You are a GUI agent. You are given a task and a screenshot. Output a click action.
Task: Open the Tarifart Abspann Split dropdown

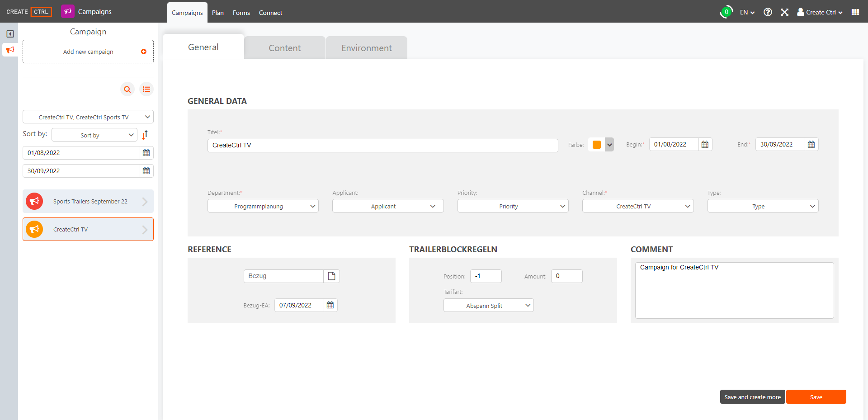point(489,305)
